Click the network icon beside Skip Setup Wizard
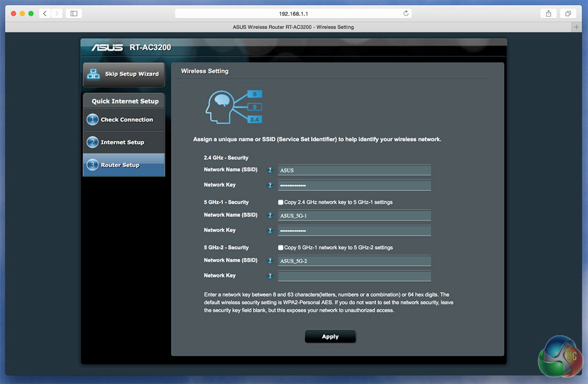Screen dimensions: 588x384 [x=94, y=74]
